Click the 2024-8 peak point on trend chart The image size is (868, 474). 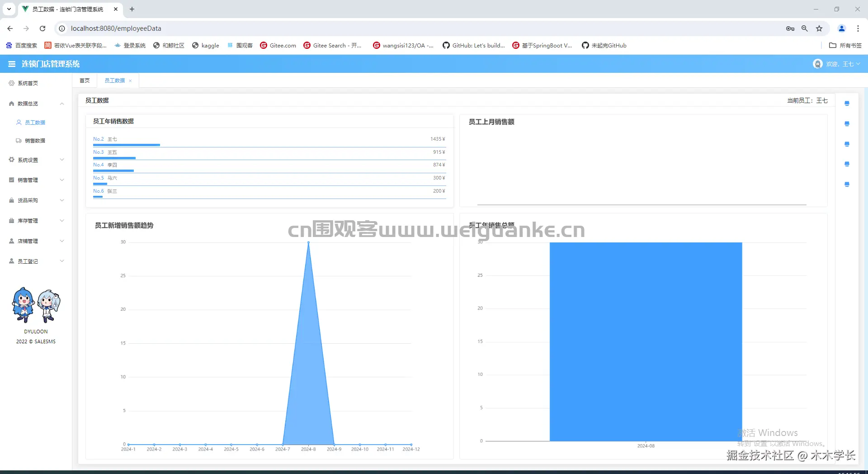pyautogui.click(x=308, y=242)
